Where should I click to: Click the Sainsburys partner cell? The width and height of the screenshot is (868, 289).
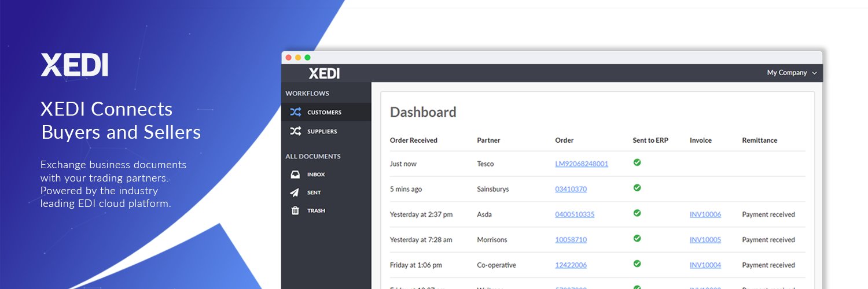point(493,189)
